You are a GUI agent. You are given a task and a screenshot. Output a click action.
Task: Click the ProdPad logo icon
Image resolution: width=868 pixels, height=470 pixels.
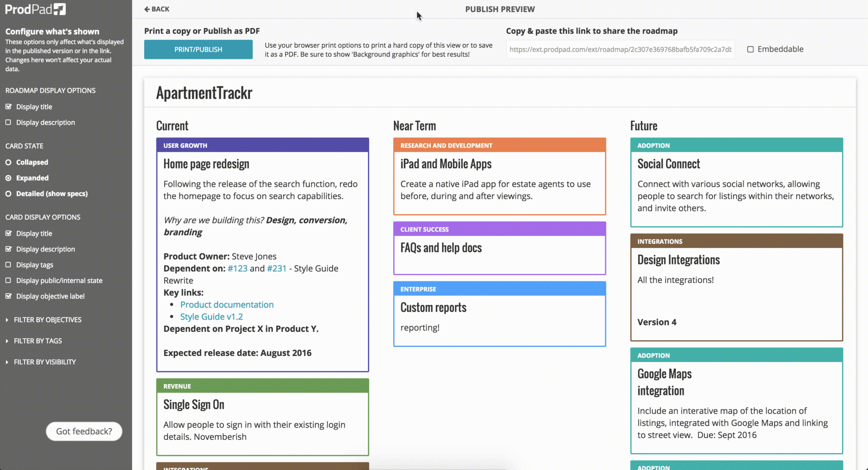pos(60,8)
